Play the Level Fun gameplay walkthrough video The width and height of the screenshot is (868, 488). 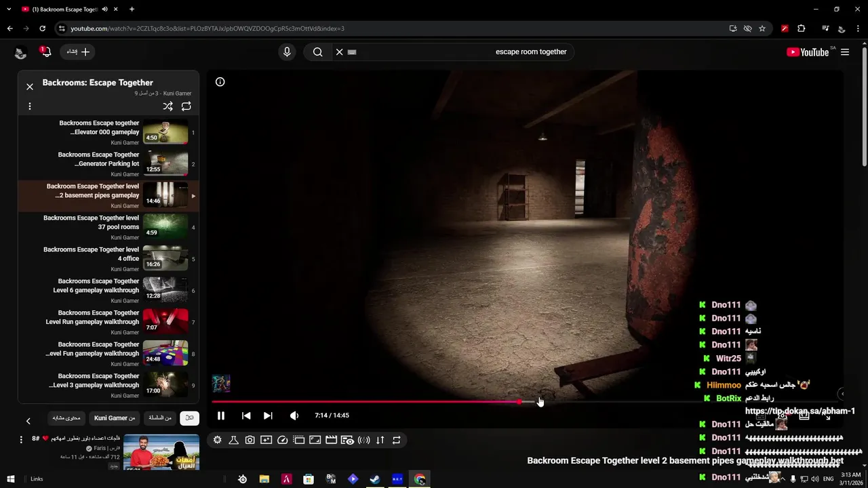click(x=108, y=354)
